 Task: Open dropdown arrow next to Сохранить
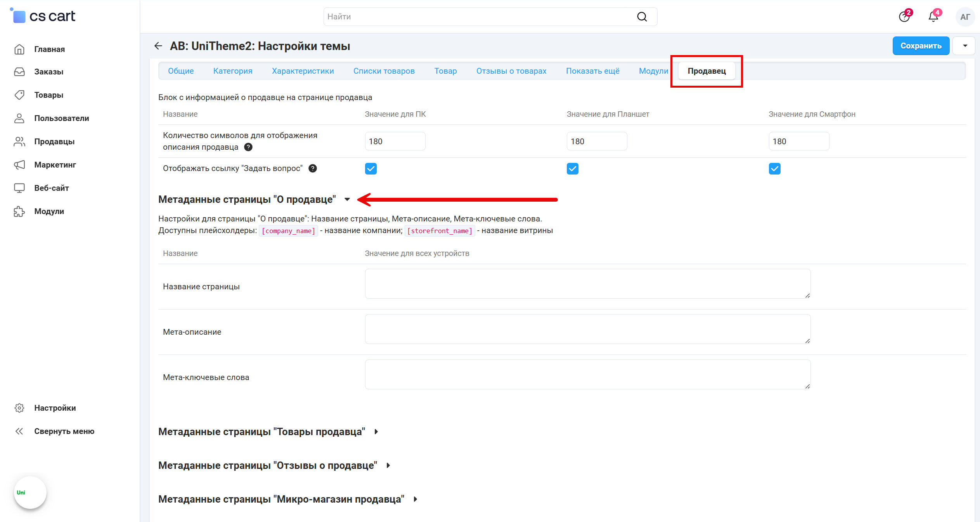point(965,46)
